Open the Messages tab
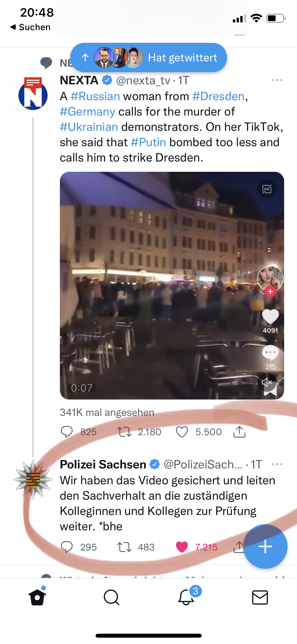 click(x=260, y=597)
